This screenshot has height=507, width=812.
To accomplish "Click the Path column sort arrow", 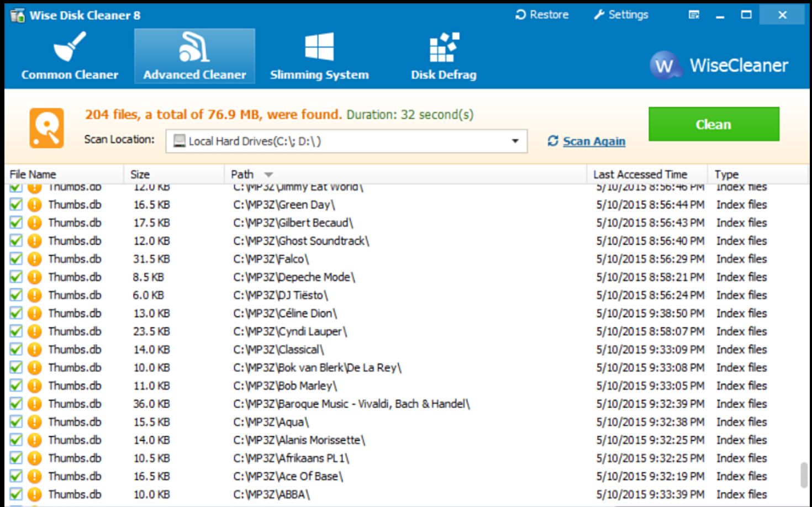I will (x=268, y=175).
